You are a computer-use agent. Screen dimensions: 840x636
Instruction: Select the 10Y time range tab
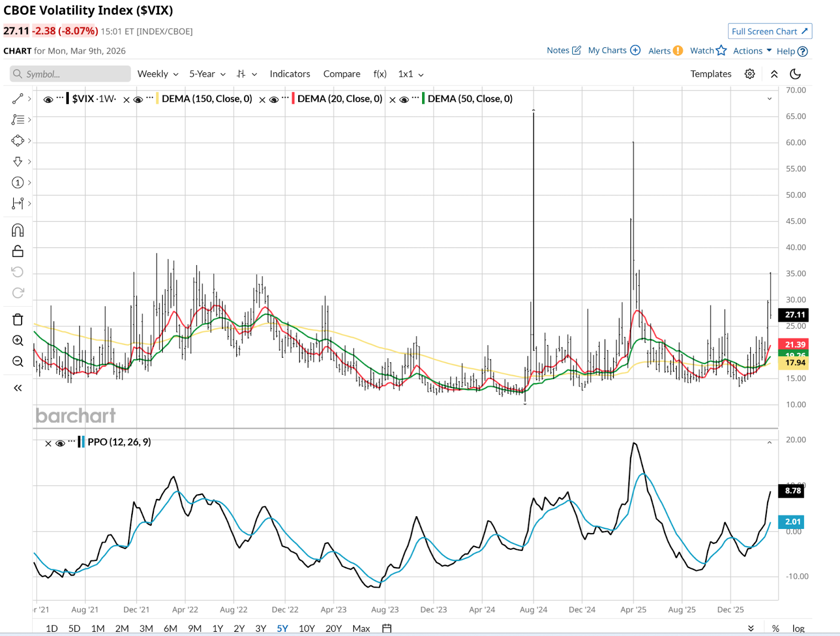click(307, 628)
